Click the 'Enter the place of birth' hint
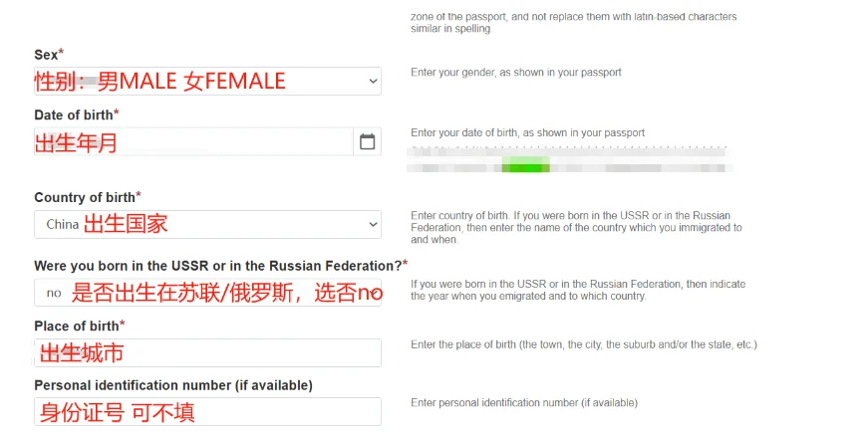 (x=584, y=344)
